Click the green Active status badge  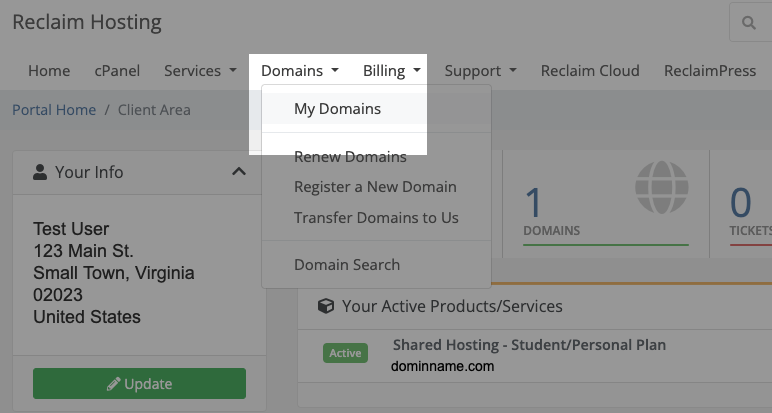click(345, 353)
